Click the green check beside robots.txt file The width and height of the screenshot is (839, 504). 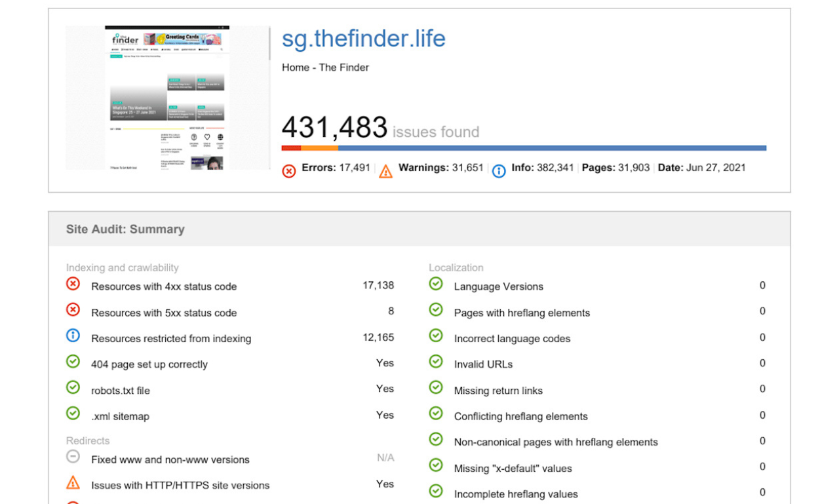click(73, 387)
